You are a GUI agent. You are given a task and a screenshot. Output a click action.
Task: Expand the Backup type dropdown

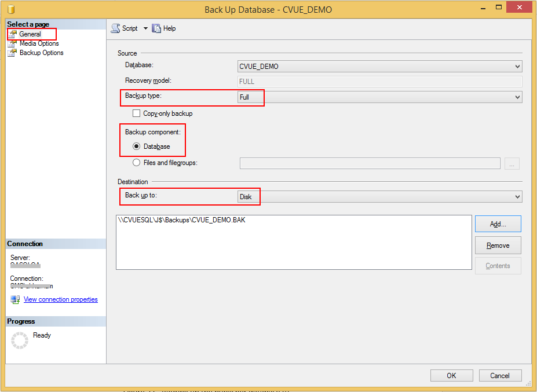click(380, 97)
